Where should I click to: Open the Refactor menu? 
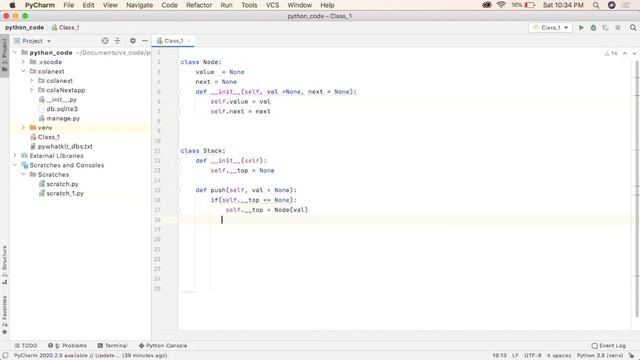(x=199, y=5)
